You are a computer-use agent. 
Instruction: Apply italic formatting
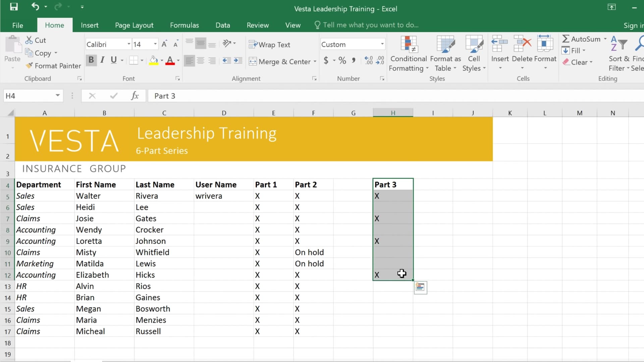point(103,60)
